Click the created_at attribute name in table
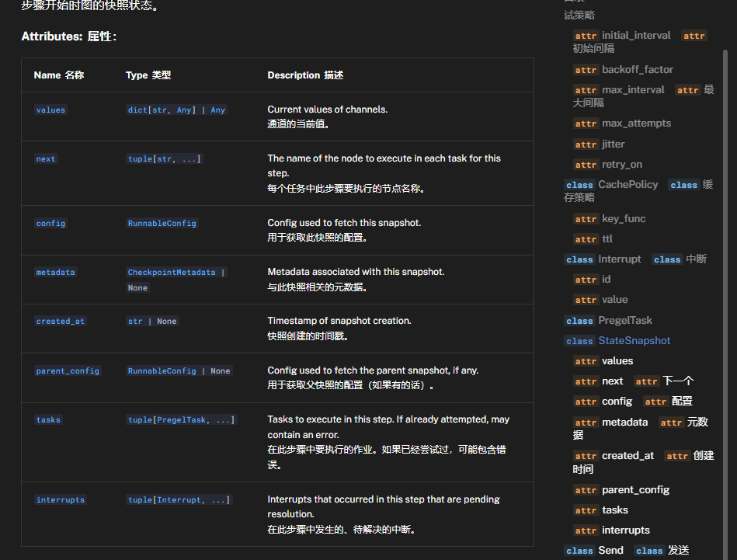 [x=60, y=322]
